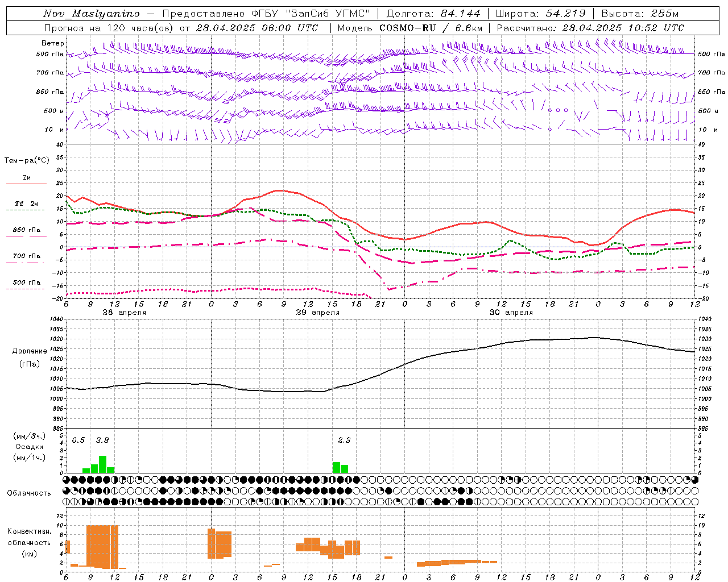Click the 'Облачность' cloud cover label
The width and height of the screenshot is (728, 582).
tap(29, 493)
